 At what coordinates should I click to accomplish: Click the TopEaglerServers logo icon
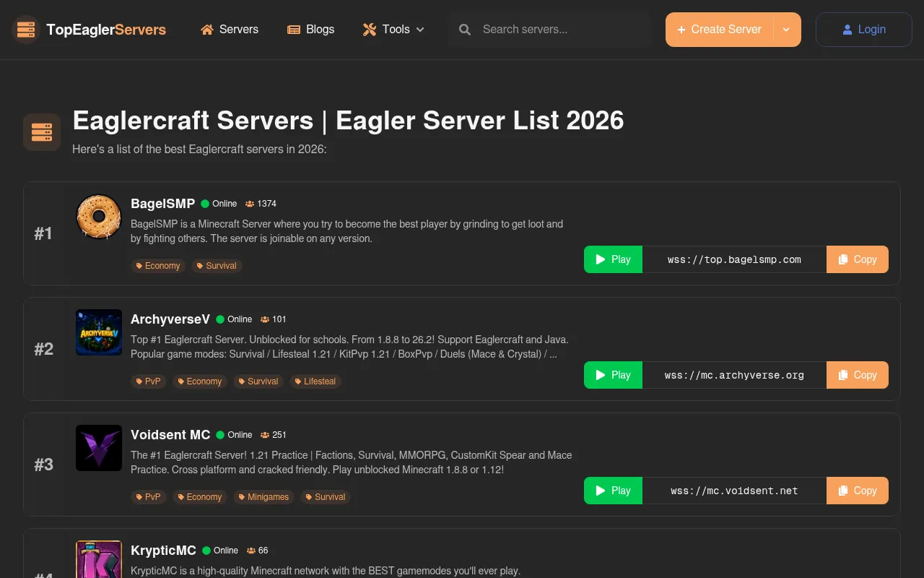tap(26, 30)
